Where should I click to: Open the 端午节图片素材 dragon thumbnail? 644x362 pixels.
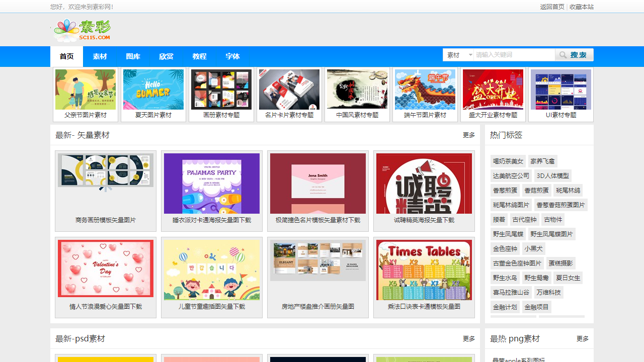pyautogui.click(x=425, y=89)
